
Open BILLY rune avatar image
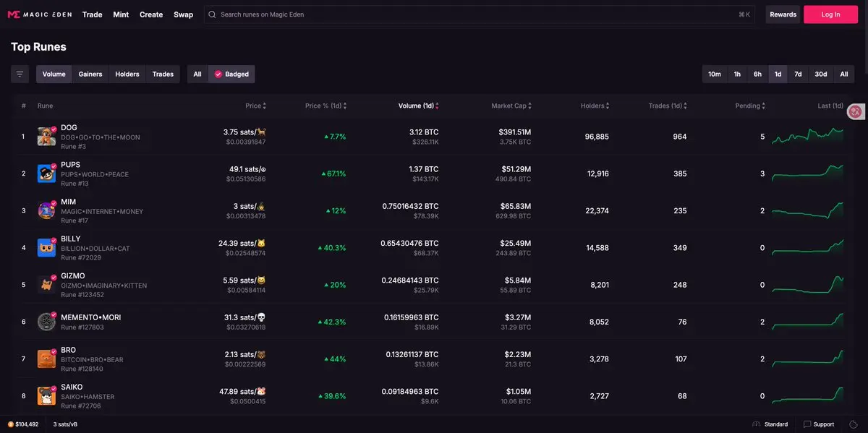point(47,248)
